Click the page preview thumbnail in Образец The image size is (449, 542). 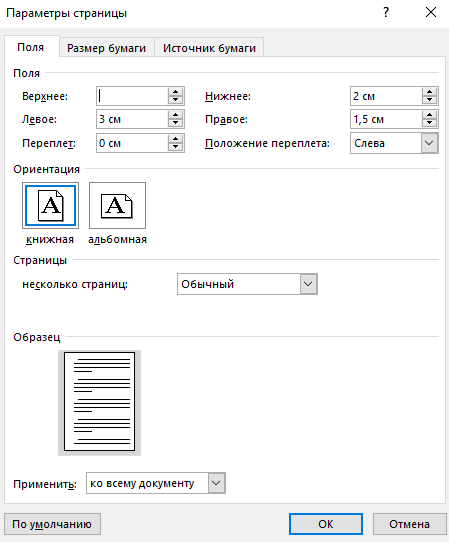click(100, 402)
